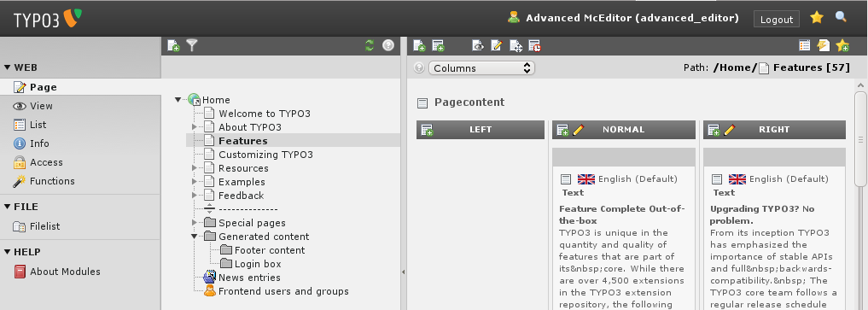Open the Filelist module

pyautogui.click(x=37, y=226)
